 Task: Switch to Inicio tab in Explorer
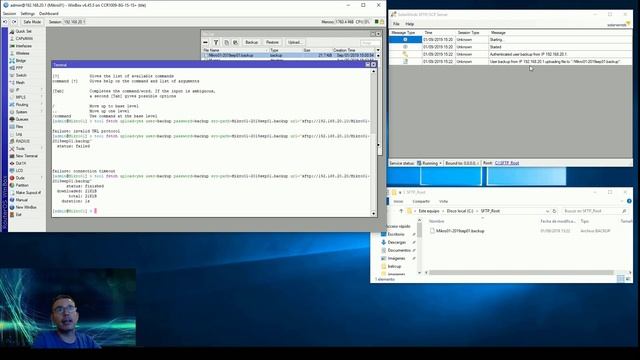[398, 202]
